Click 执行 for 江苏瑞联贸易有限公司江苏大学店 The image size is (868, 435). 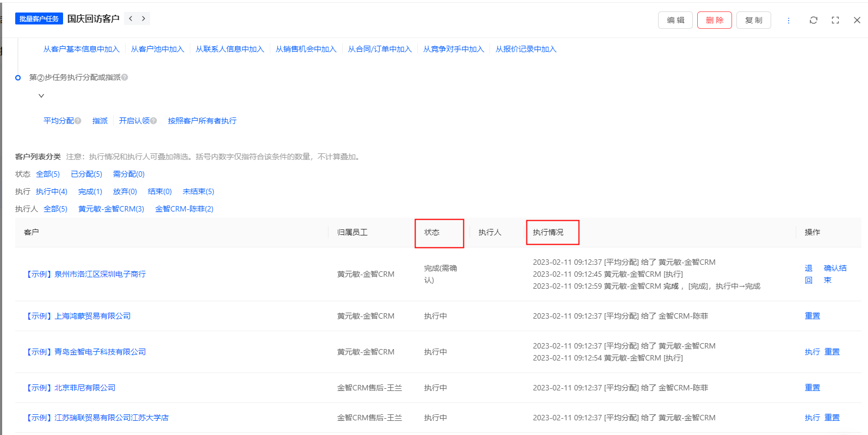(x=813, y=418)
